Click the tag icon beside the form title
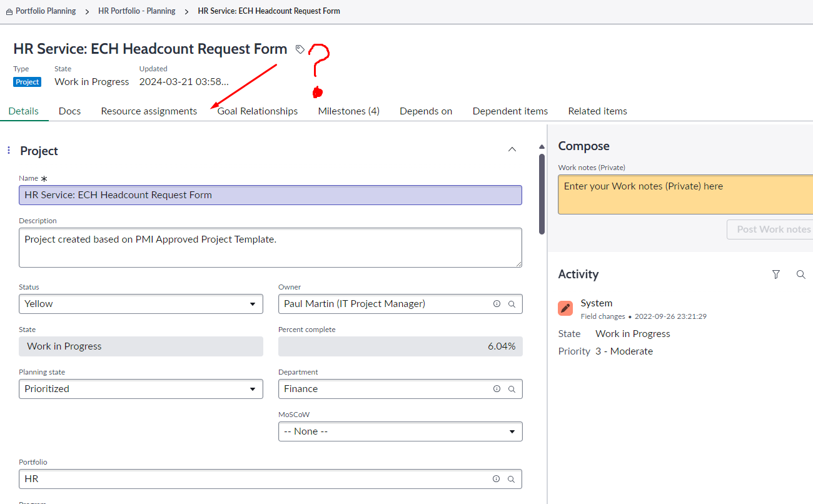The image size is (813, 504). 300,49
